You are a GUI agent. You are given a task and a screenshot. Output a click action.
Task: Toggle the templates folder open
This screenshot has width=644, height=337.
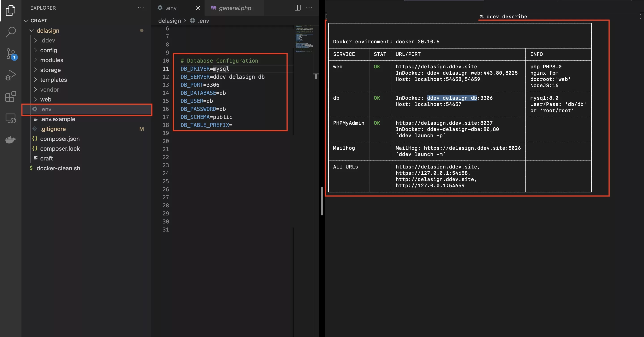tap(53, 80)
